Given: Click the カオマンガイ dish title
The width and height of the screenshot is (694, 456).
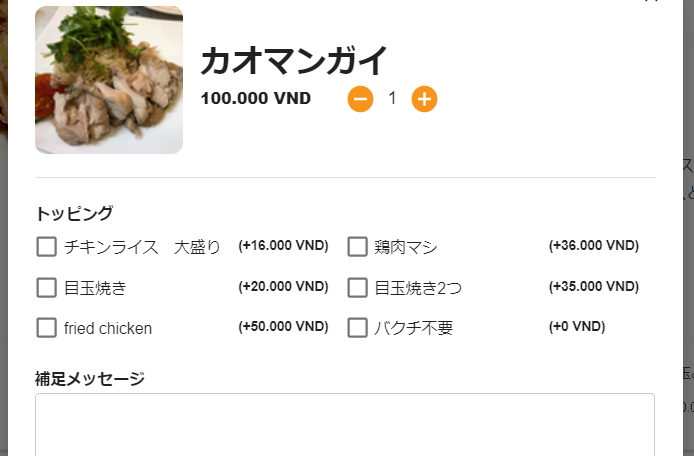Looking at the screenshot, I should 293,61.
